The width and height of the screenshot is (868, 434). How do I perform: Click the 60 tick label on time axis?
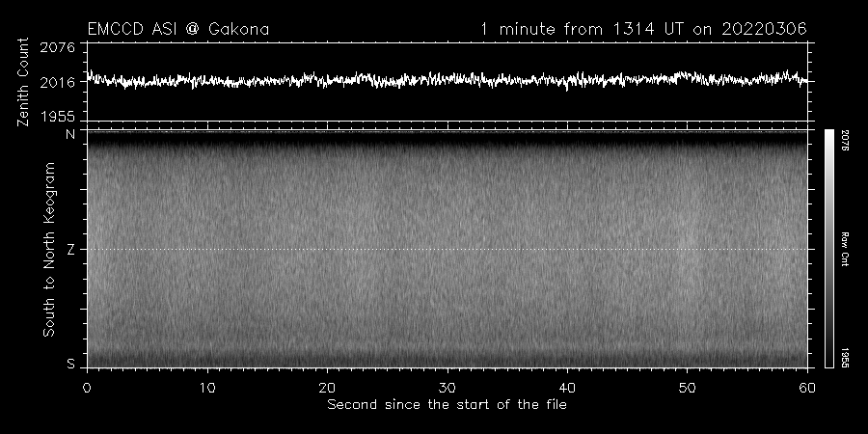pyautogui.click(x=807, y=388)
